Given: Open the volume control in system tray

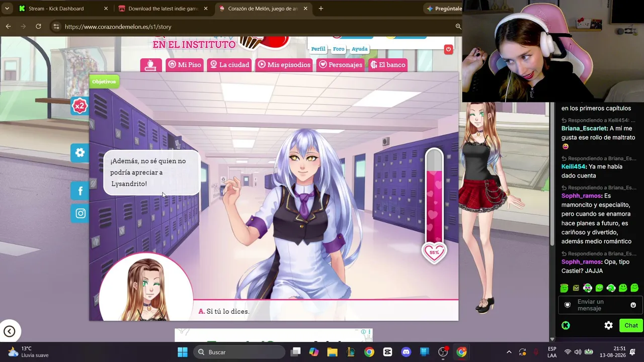Looking at the screenshot, I should pos(578,352).
